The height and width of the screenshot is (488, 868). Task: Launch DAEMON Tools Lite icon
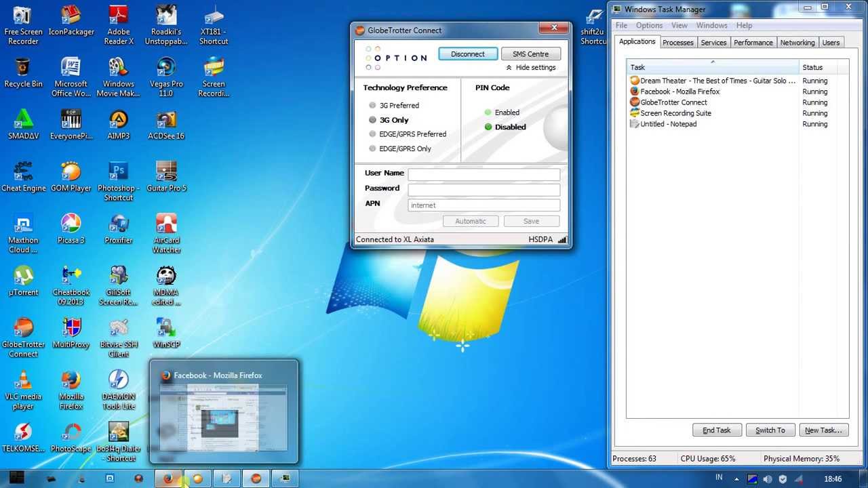click(x=119, y=390)
